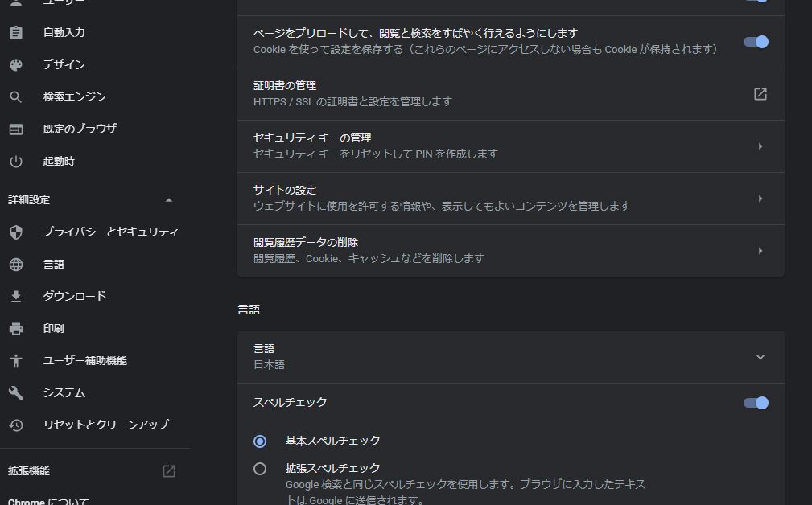This screenshot has height=505, width=812.
Task: Collapse the 詳細設定 section arrow
Action: click(169, 200)
